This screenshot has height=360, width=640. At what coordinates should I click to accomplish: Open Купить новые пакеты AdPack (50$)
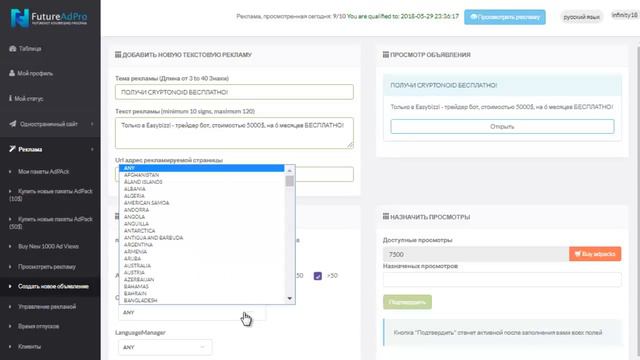click(51, 222)
